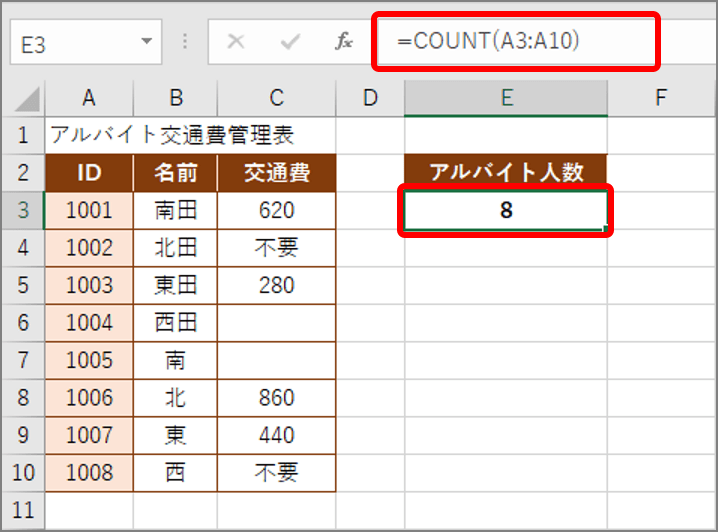Select name cell 東 in row 9

(x=175, y=435)
